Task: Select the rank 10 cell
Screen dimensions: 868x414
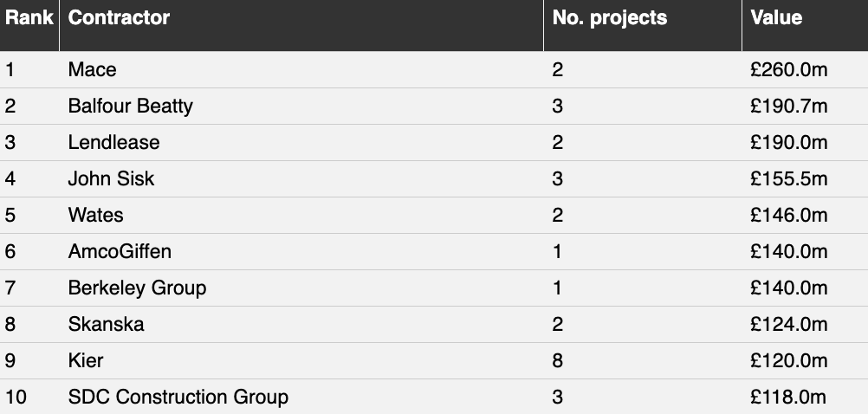Action: click(x=16, y=398)
